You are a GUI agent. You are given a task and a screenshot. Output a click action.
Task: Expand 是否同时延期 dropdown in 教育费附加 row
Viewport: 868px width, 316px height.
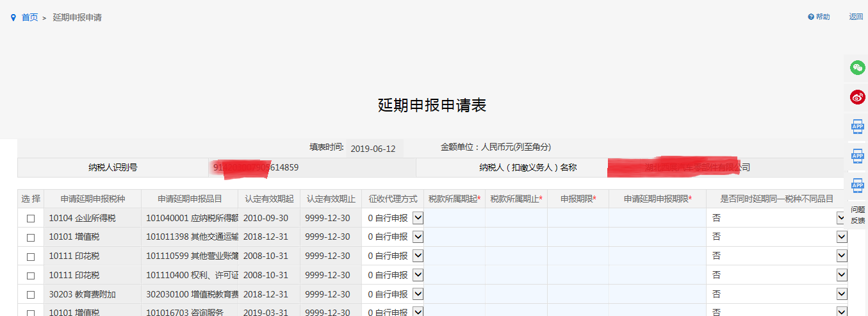pos(842,295)
